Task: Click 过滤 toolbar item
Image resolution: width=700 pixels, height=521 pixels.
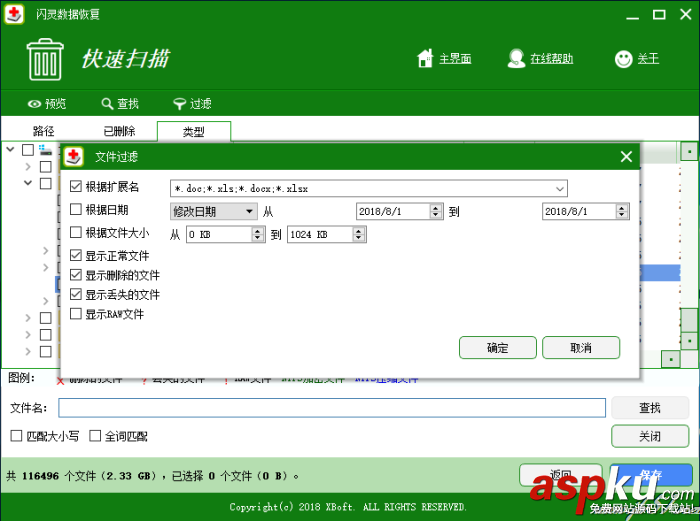Action: [192, 104]
